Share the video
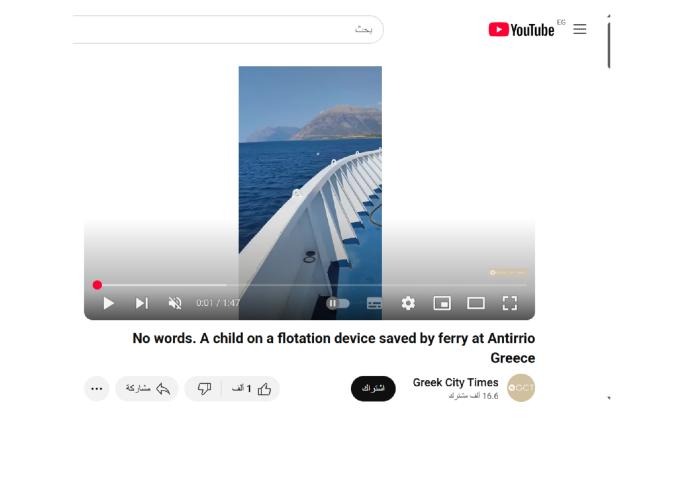This screenshot has width=674, height=485. 147,389
